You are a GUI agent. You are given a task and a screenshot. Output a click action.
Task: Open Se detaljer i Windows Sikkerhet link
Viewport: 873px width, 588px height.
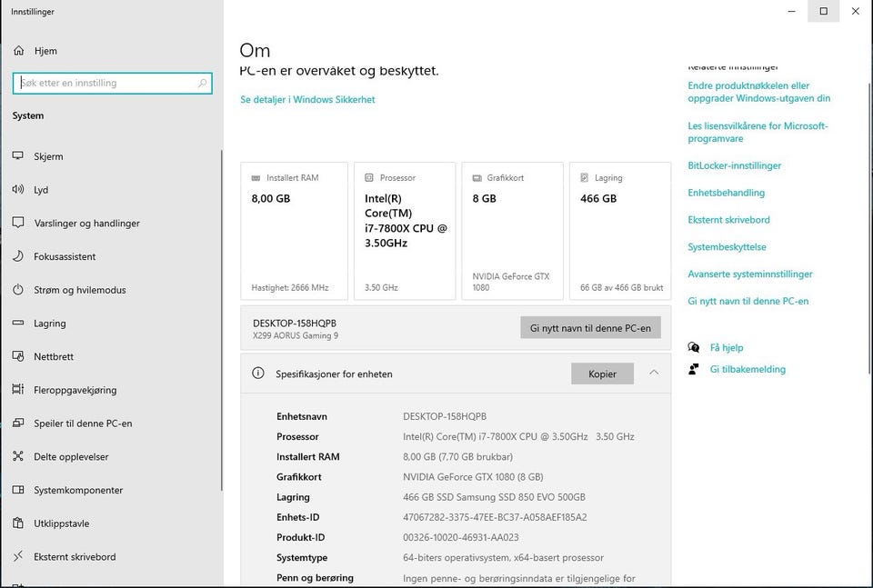pyautogui.click(x=307, y=100)
